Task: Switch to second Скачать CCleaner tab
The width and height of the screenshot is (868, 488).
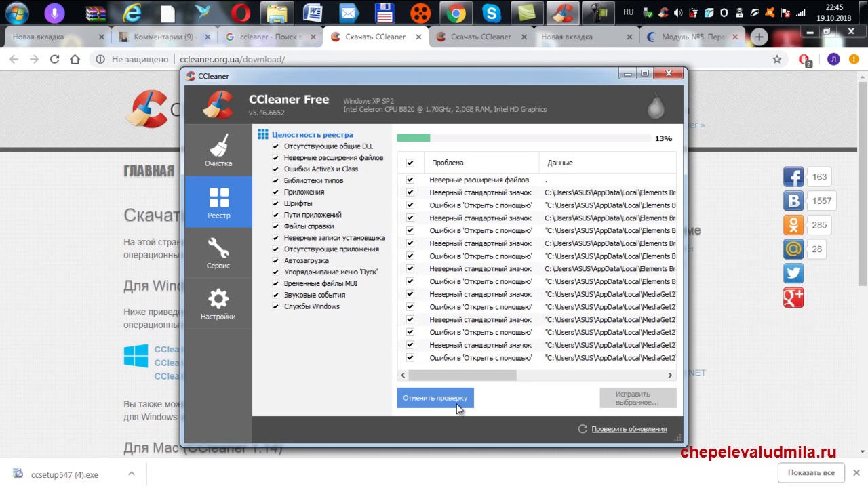Action: (x=481, y=37)
